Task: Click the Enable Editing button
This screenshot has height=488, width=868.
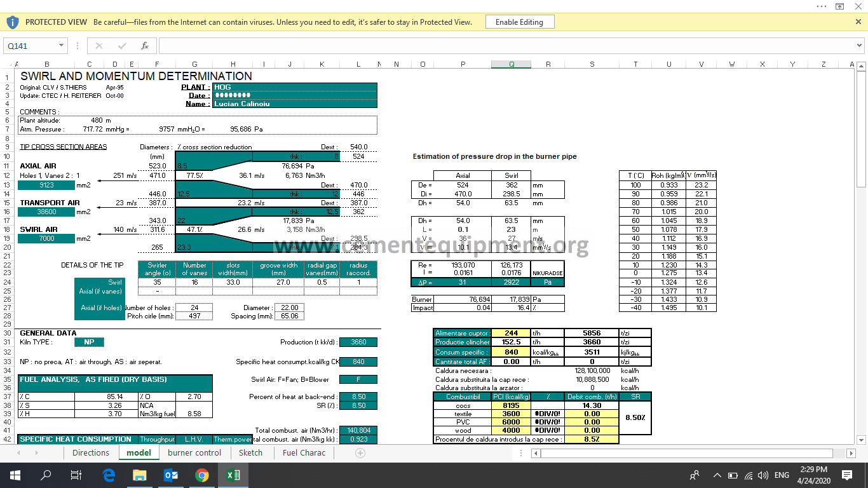Action: (520, 22)
